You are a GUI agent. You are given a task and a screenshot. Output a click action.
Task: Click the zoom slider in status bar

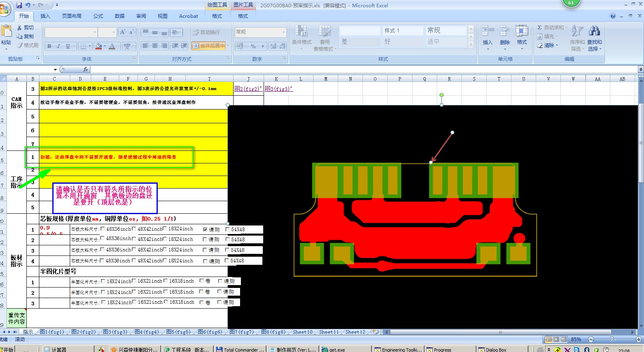click(x=612, y=339)
